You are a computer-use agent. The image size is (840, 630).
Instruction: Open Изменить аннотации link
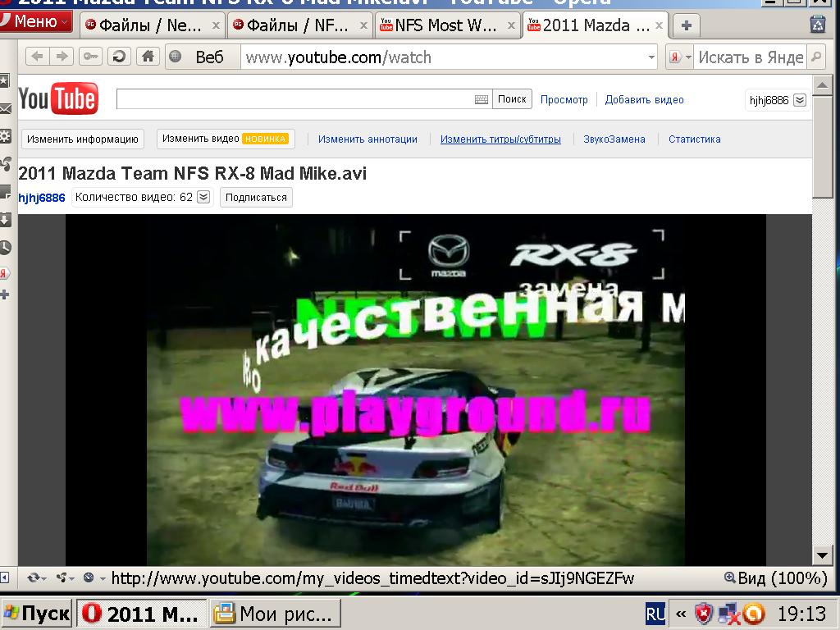click(367, 139)
